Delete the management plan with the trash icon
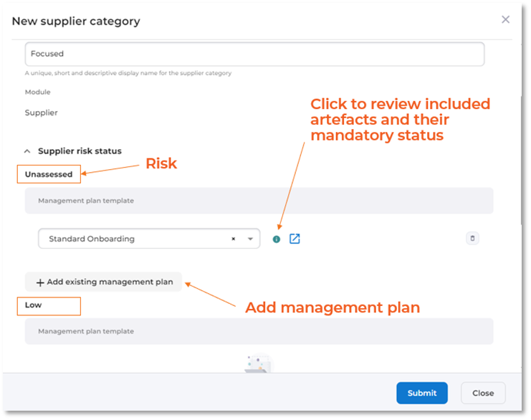 [472, 239]
